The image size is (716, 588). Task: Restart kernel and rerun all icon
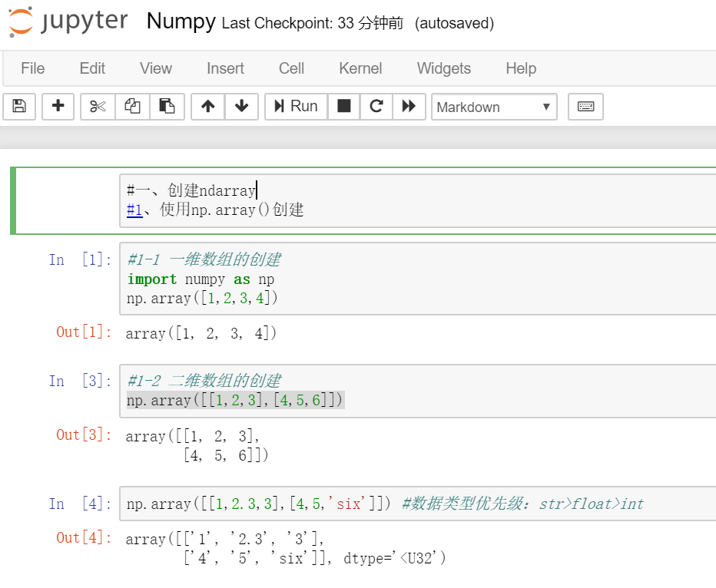coord(409,106)
